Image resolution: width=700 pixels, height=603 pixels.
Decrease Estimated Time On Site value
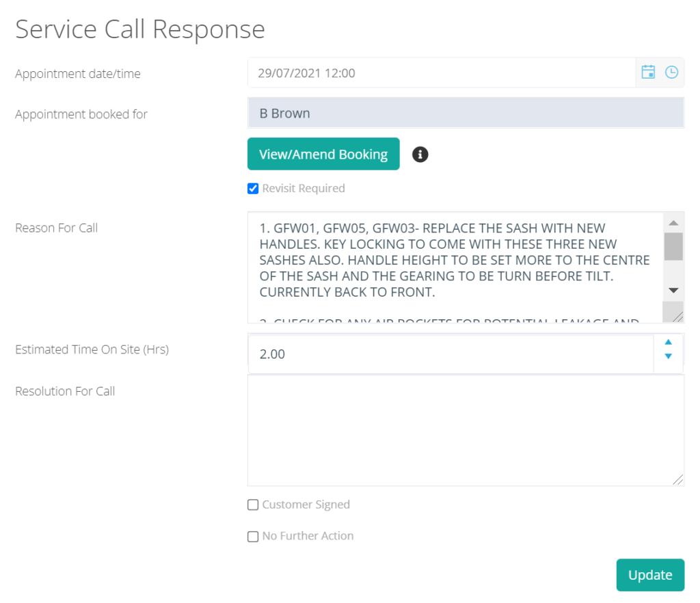click(x=669, y=356)
